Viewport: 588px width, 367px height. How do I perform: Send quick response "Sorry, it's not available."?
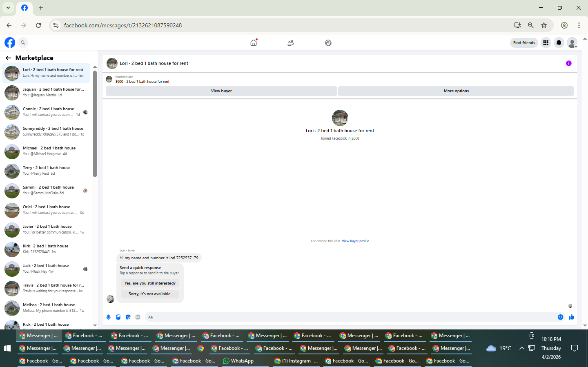click(150, 294)
